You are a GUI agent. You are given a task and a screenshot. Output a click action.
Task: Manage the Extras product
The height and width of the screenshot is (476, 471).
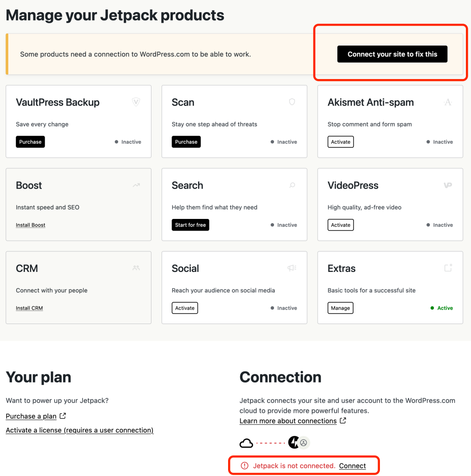pos(340,308)
